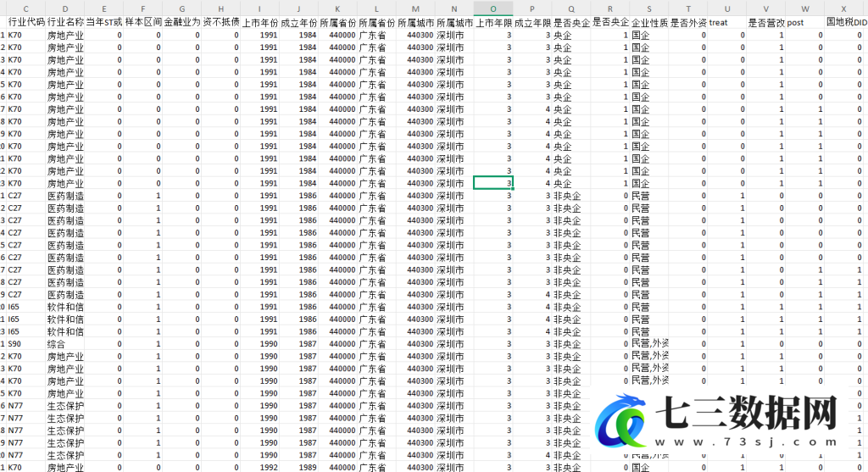The image size is (868, 472).
Task: Click the post header cell
Action: point(805,23)
